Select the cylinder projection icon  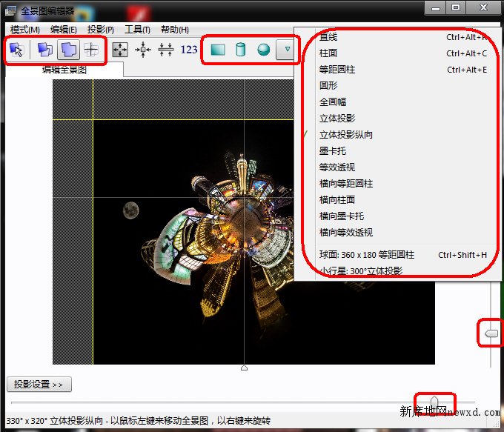(x=240, y=50)
